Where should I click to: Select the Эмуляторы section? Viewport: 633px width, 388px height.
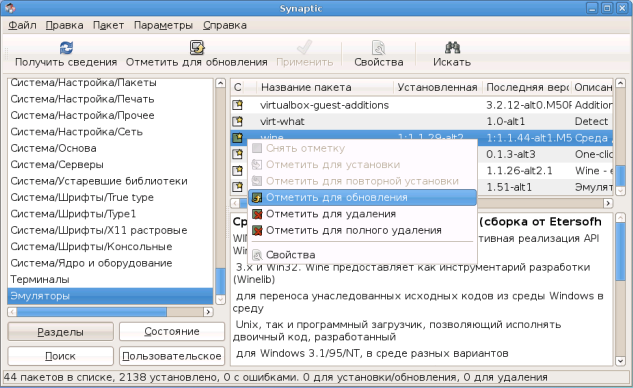point(110,296)
